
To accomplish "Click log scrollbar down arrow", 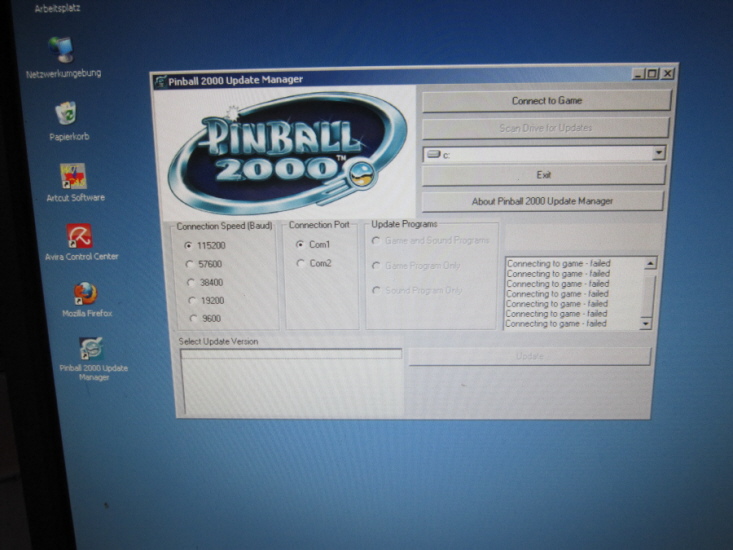I will [646, 323].
